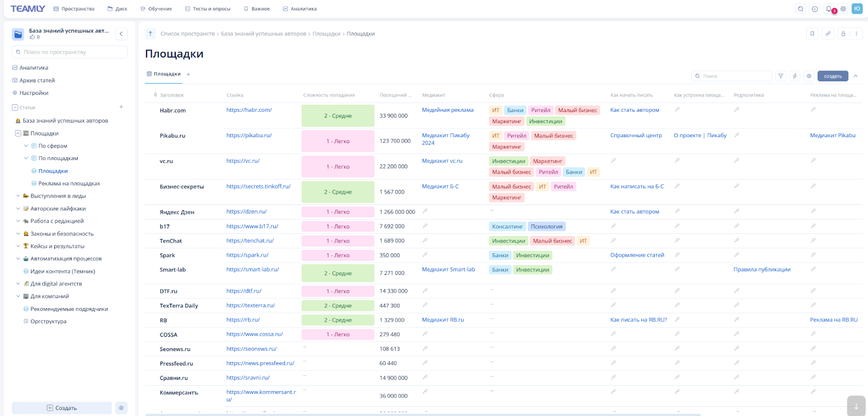Image resolution: width=868 pixels, height=416 pixels.
Task: Open automation lightning icon in table toolbar
Action: pos(795,76)
